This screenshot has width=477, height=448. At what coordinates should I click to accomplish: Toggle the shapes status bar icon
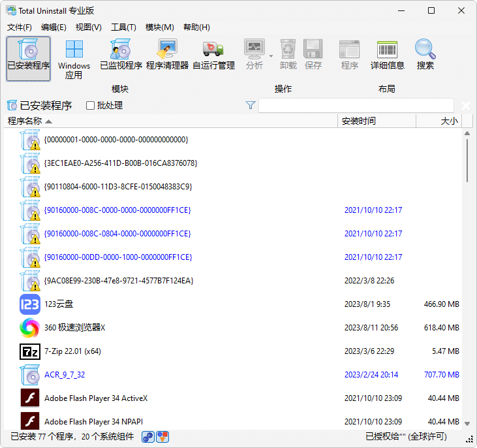162,437
